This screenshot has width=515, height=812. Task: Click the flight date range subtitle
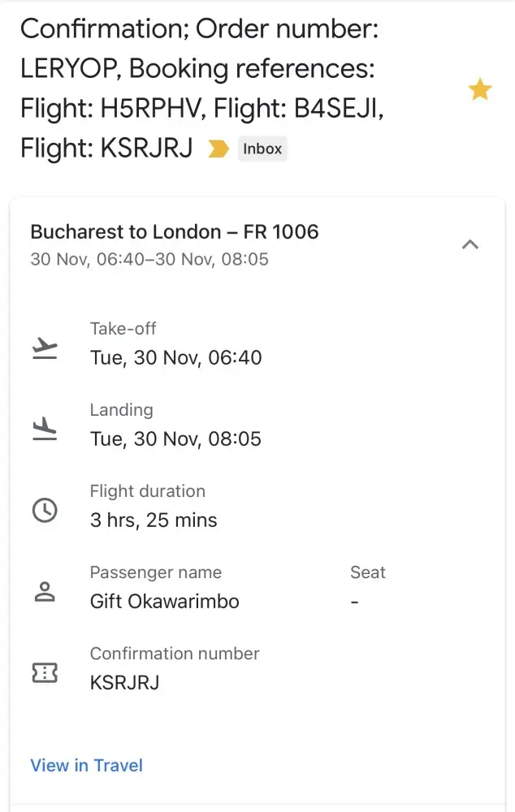click(149, 260)
